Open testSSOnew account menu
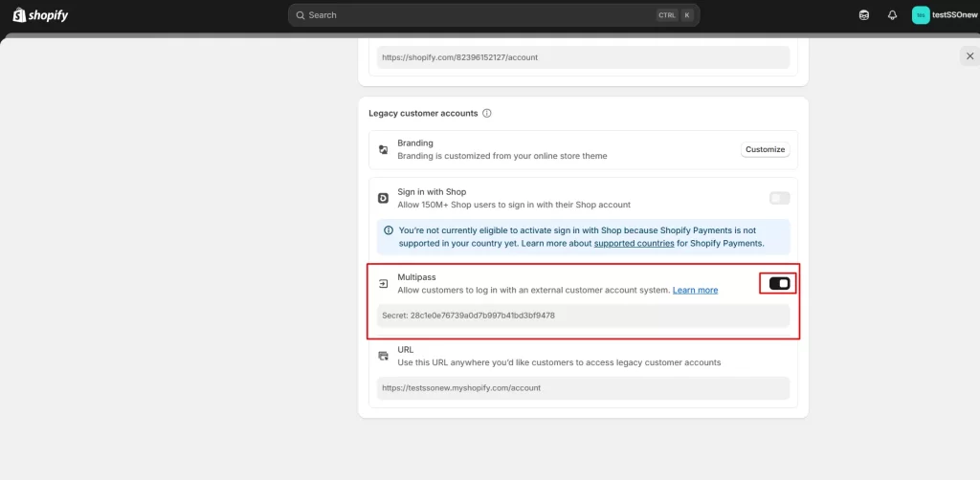 (945, 15)
